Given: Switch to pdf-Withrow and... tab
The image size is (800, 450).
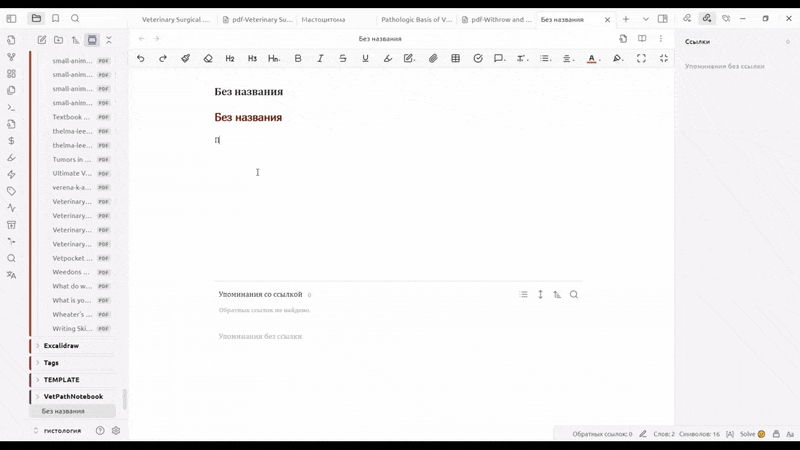Looking at the screenshot, I should point(497,19).
